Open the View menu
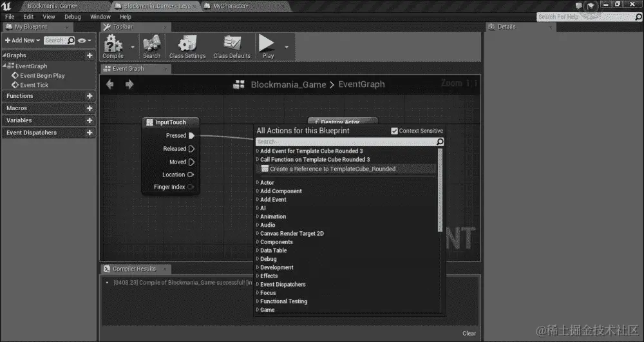Screen dimensions: 644x342 [x=48, y=17]
